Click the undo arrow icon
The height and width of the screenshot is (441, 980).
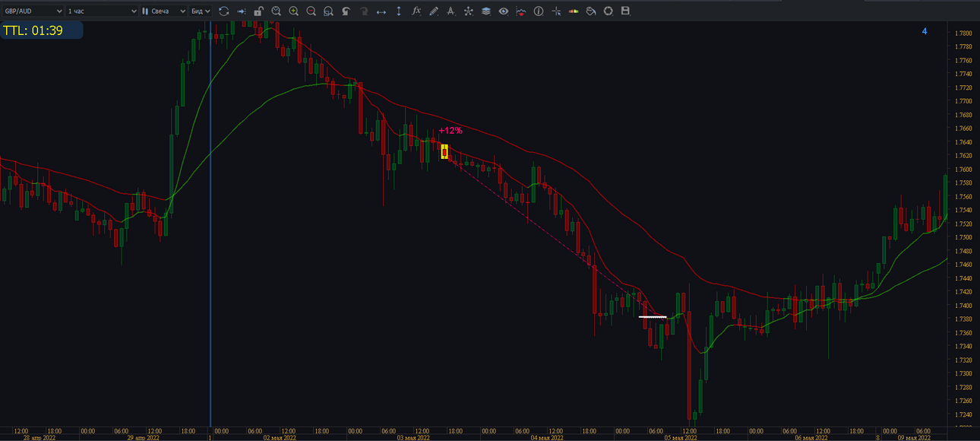[346, 11]
